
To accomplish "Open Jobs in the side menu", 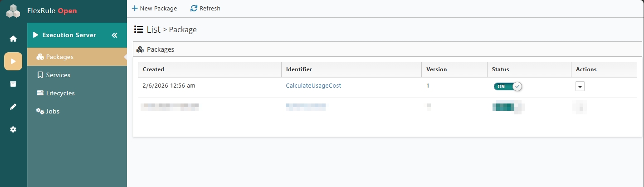I will coord(77,111).
